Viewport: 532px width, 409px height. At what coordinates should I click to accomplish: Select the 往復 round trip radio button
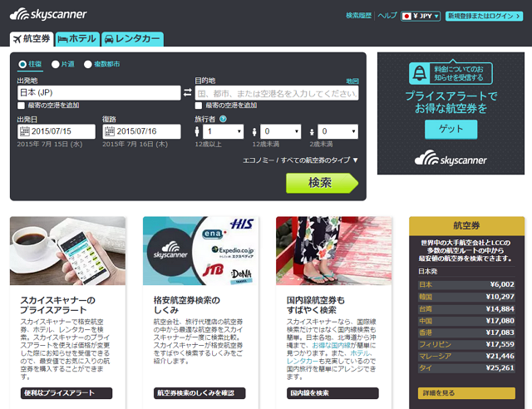[x=22, y=64]
